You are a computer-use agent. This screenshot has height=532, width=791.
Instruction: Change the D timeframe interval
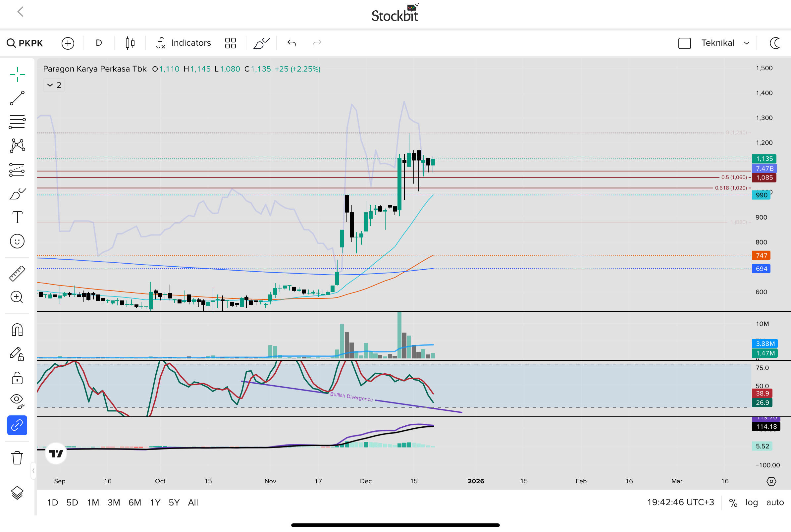99,43
